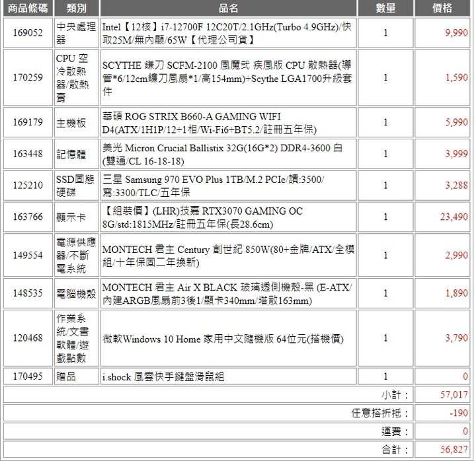
Task: Click the MONTECH Air X BLACK case name
Action: [227, 294]
